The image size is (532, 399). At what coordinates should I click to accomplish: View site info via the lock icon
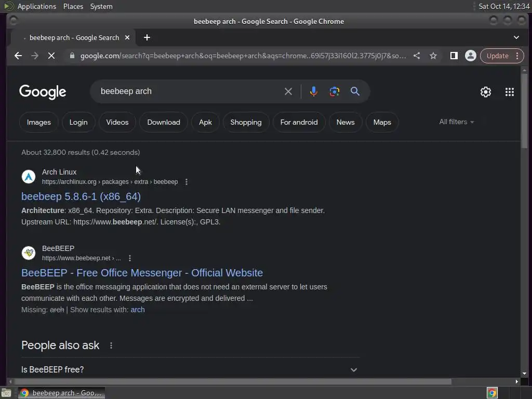click(72, 56)
